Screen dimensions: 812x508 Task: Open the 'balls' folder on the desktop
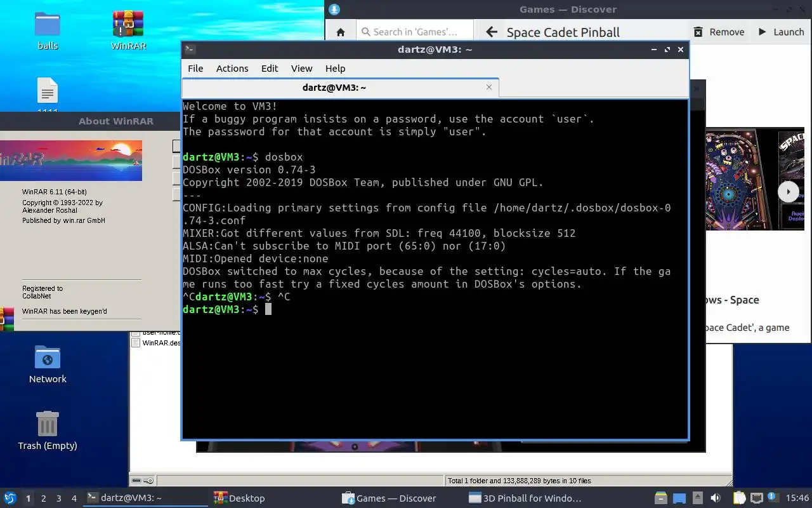48,30
